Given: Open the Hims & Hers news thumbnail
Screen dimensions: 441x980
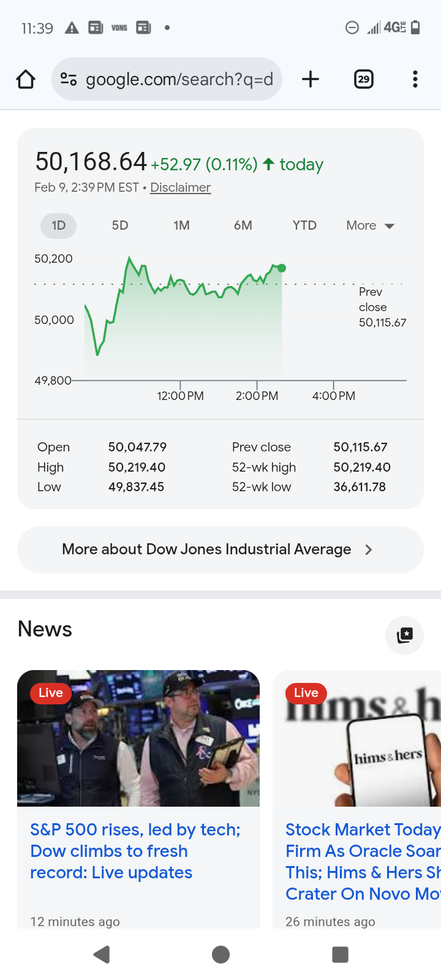Looking at the screenshot, I should click(x=361, y=738).
